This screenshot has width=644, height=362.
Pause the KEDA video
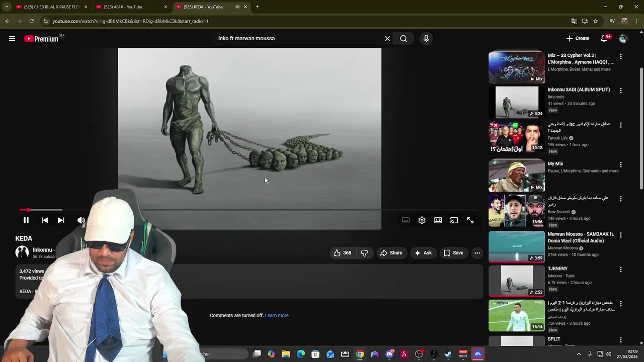(26, 220)
